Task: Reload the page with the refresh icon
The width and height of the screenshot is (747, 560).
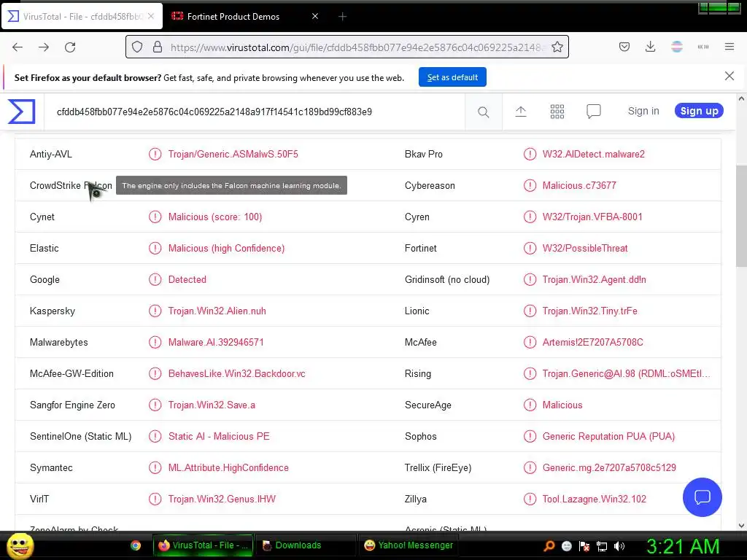Action: tap(70, 47)
